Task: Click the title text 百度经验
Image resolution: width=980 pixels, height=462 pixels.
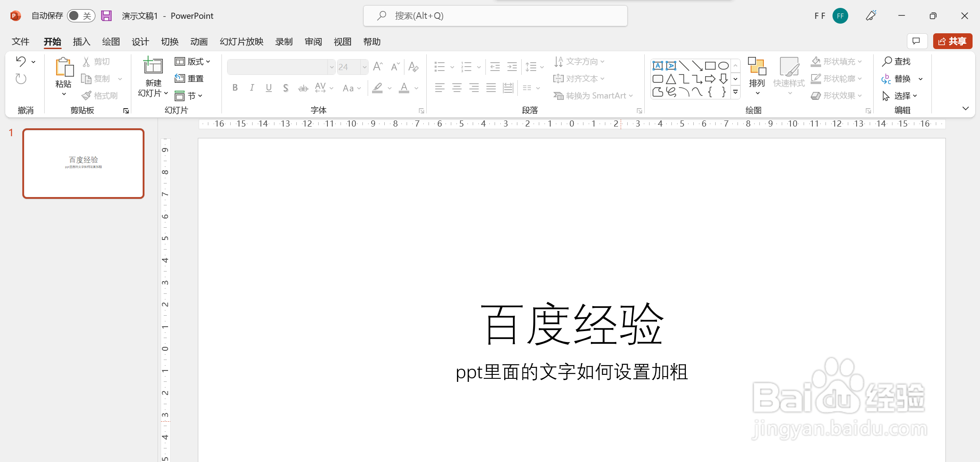Action: [572, 324]
